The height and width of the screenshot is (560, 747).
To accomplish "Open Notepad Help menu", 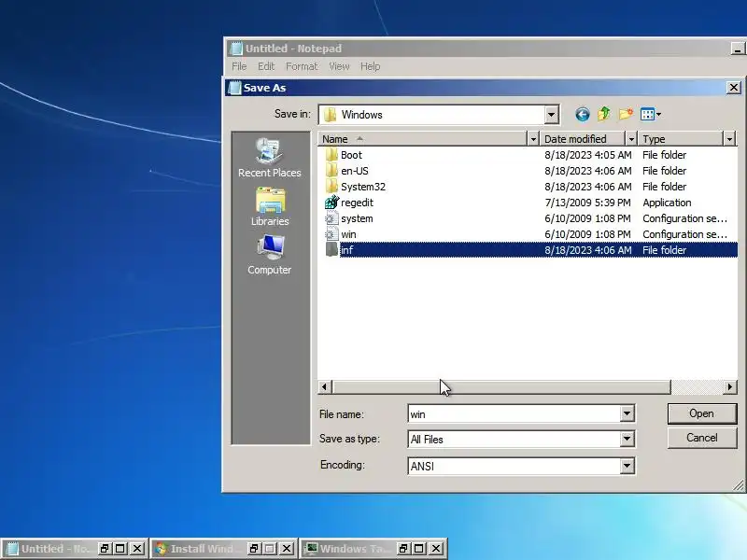I will coord(370,66).
